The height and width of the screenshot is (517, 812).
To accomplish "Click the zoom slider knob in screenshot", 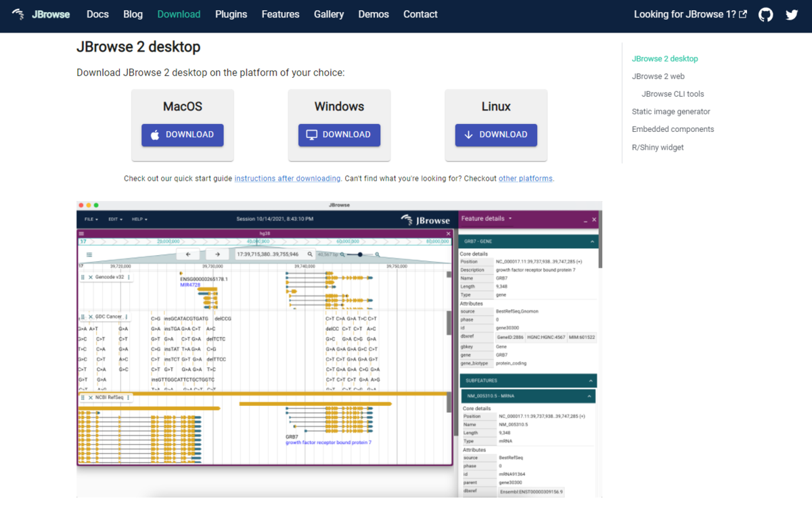I will point(359,254).
